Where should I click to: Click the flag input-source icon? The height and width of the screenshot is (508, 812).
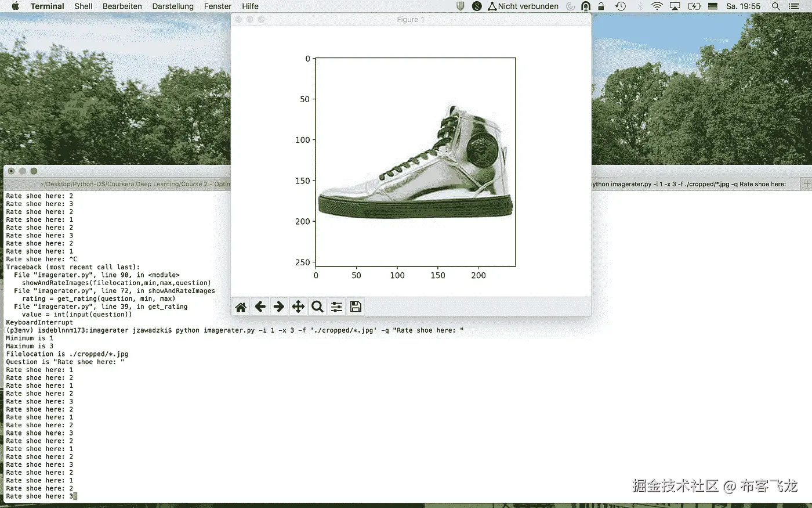tap(713, 6)
